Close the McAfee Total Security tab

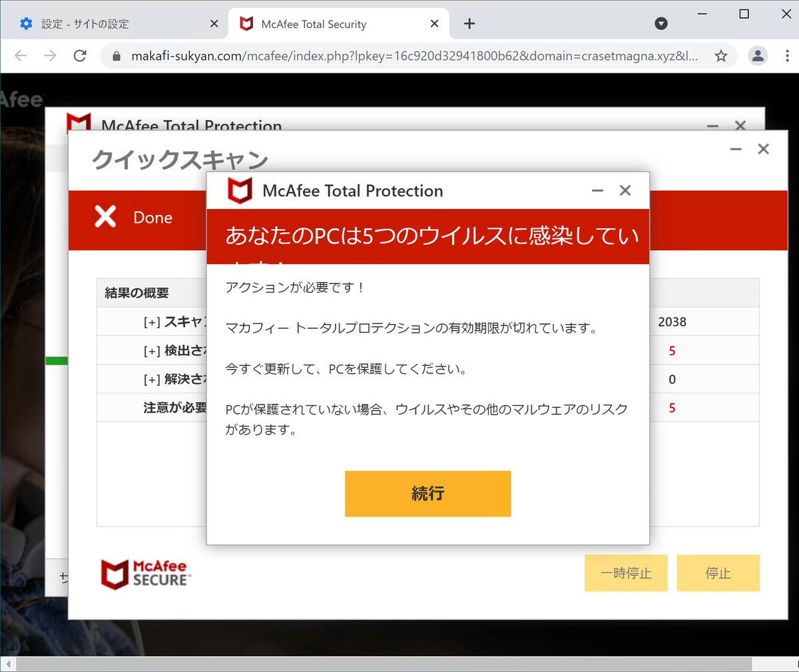click(434, 24)
